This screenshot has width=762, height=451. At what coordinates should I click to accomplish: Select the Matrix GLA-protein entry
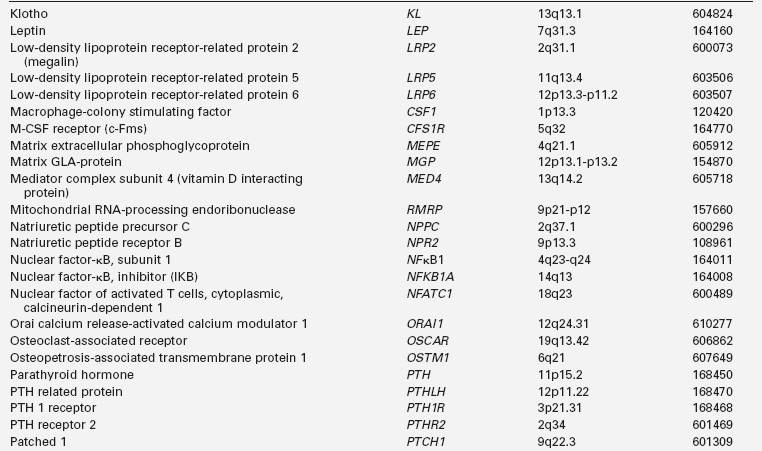point(65,161)
